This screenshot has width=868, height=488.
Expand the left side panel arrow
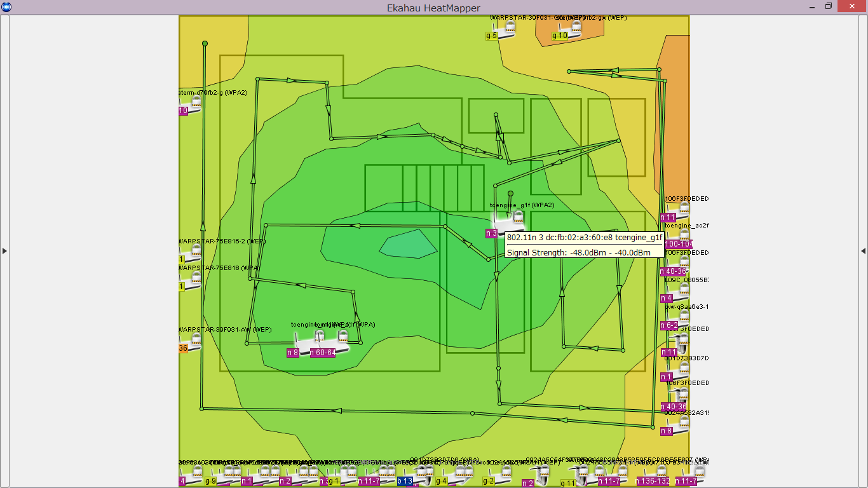pyautogui.click(x=4, y=251)
